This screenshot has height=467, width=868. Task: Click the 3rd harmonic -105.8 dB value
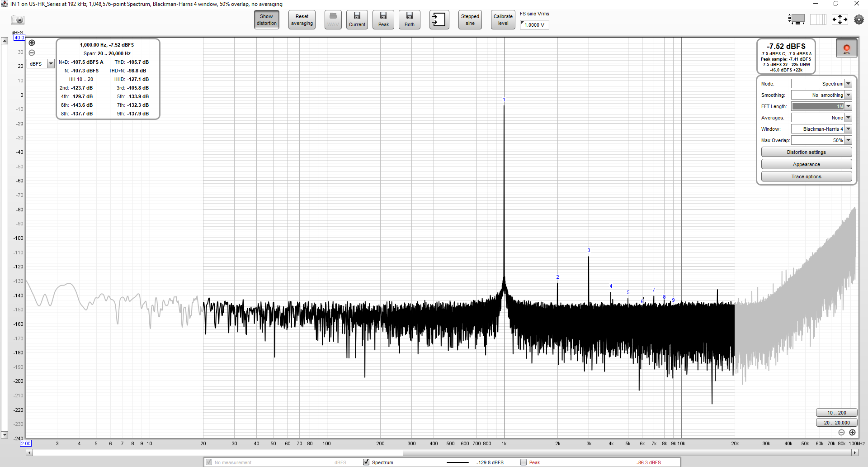pyautogui.click(x=138, y=88)
